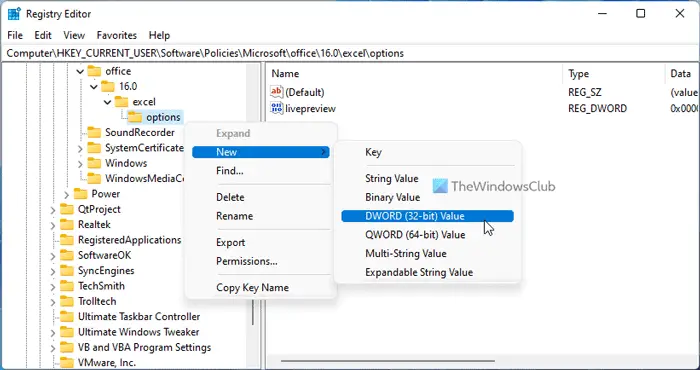Choose DWORD (32-bit) Value from submenu
The width and height of the screenshot is (700, 370).
[x=427, y=216]
